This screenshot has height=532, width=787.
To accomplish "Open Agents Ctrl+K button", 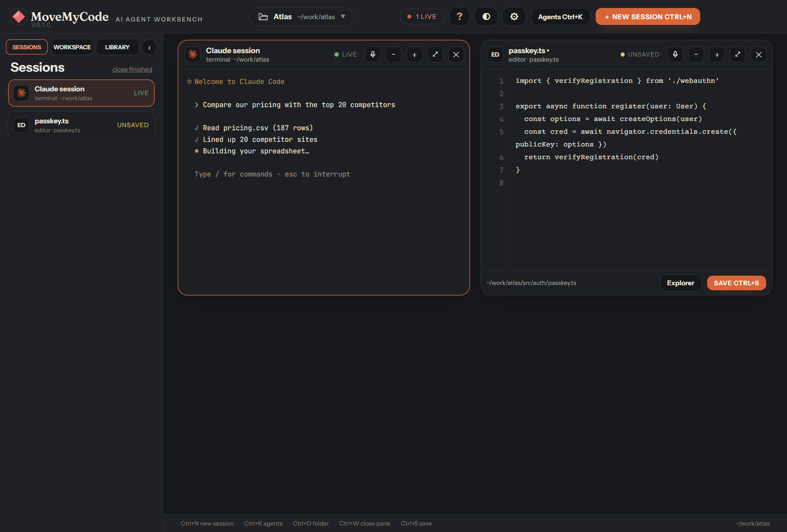I will coord(560,17).
